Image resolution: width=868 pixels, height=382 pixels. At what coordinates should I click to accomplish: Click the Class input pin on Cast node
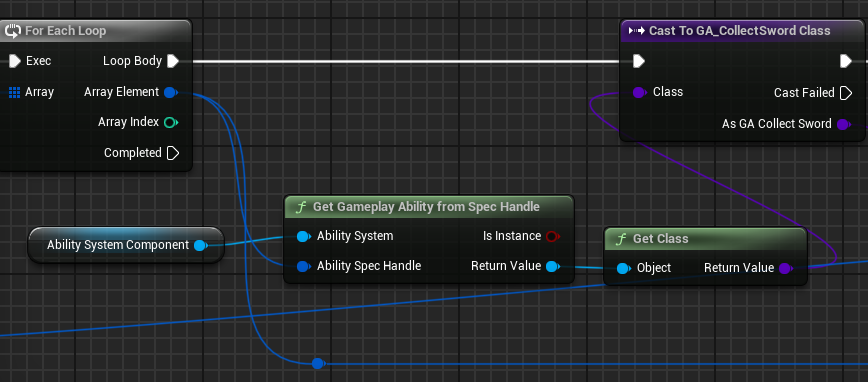pyautogui.click(x=639, y=92)
